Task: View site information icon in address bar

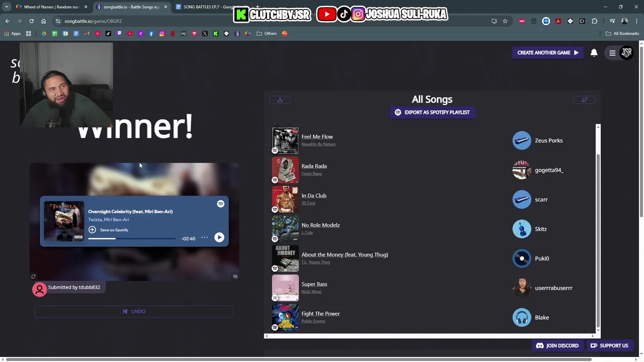Action: click(x=58, y=21)
